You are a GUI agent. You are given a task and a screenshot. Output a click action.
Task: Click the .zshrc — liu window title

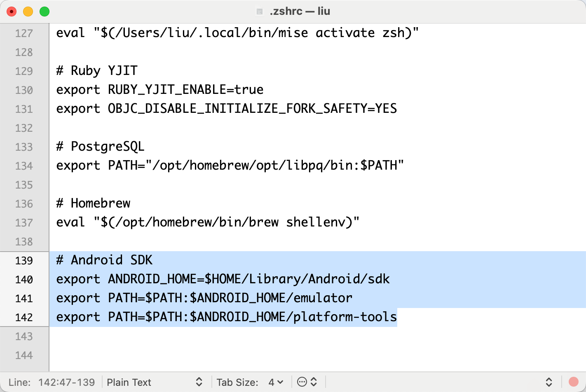pyautogui.click(x=300, y=12)
